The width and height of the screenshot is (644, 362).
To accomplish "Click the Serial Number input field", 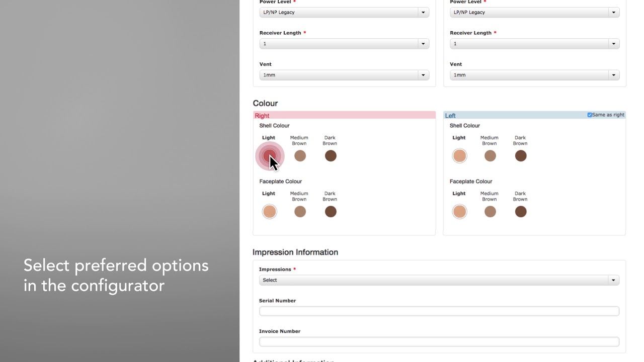I will click(439, 311).
